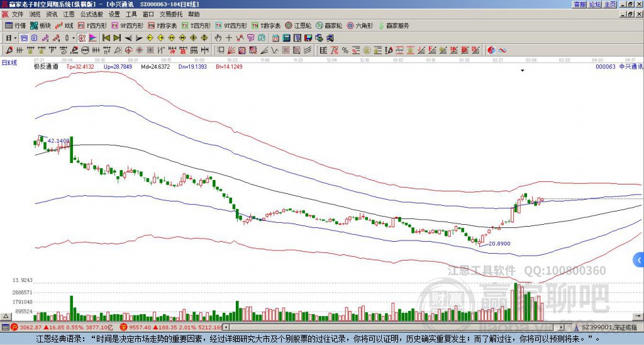Open the 六角形 tool

coord(360,25)
